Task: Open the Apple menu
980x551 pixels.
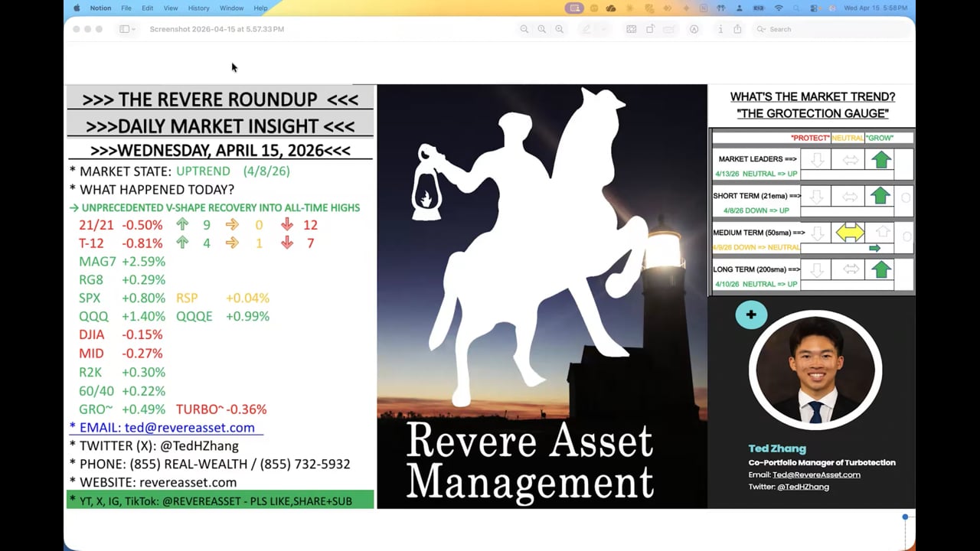Action: coord(77,8)
